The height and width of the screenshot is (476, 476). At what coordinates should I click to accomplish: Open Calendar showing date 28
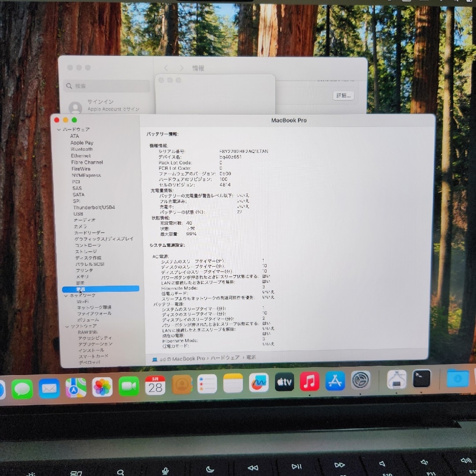tap(155, 386)
